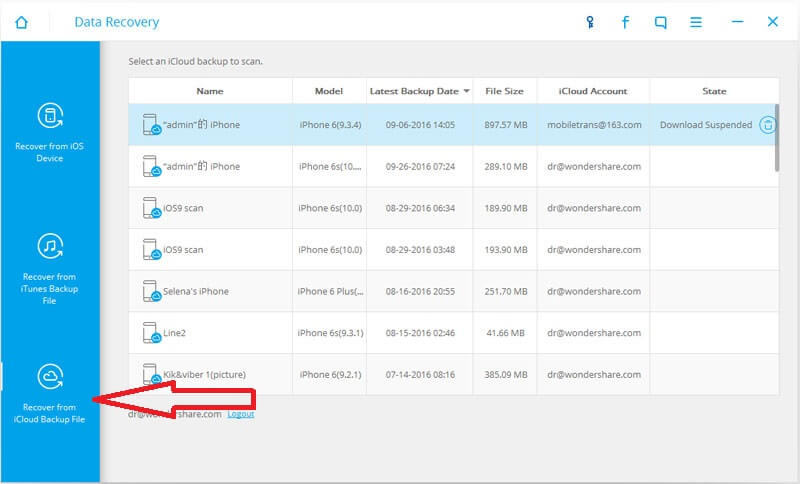Delete the suspended download with trash icon
The height and width of the screenshot is (484, 800).
767,125
